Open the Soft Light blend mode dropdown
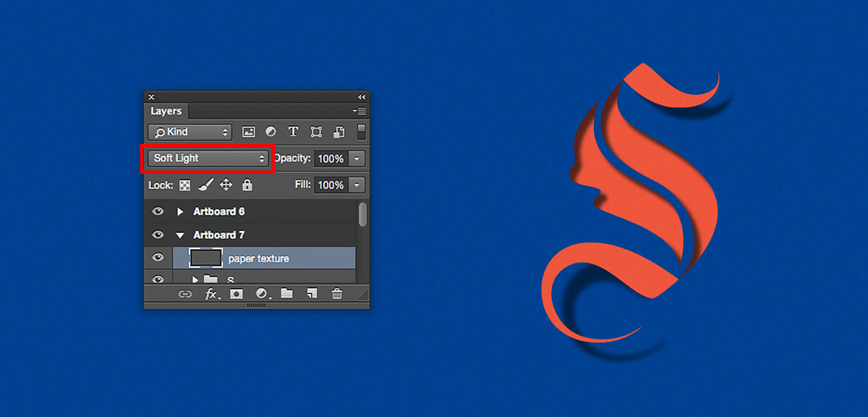This screenshot has width=868, height=417. [208, 158]
